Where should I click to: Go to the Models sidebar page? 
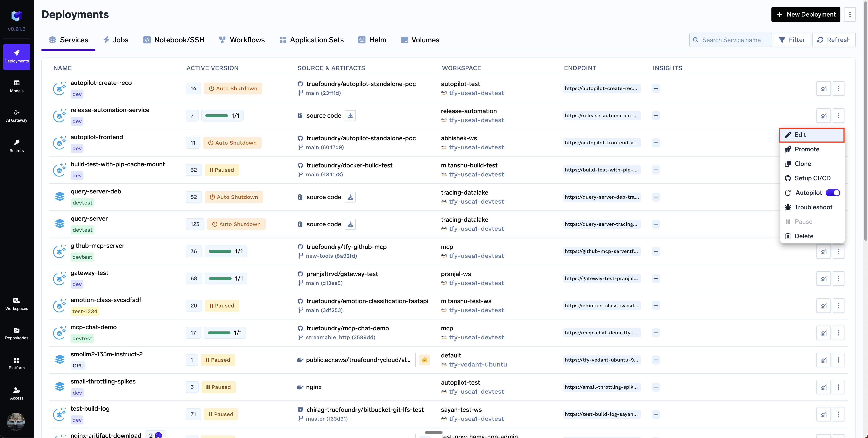[17, 86]
